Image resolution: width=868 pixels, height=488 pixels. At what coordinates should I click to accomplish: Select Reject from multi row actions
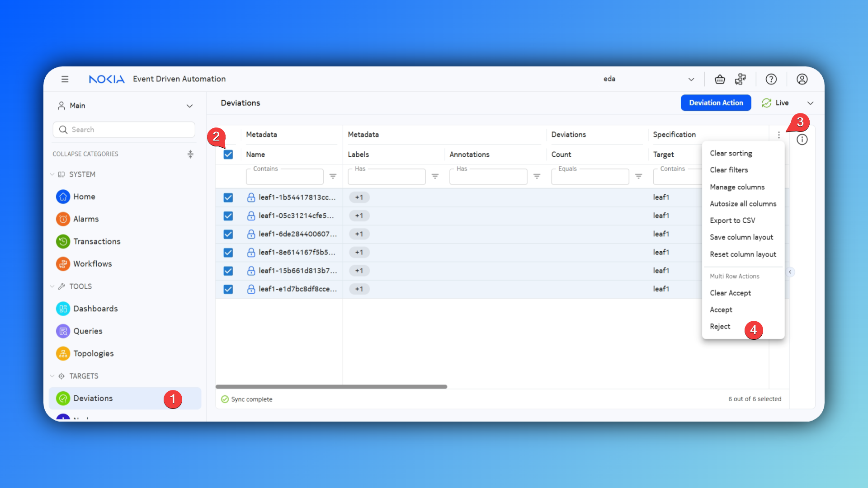coord(720,326)
